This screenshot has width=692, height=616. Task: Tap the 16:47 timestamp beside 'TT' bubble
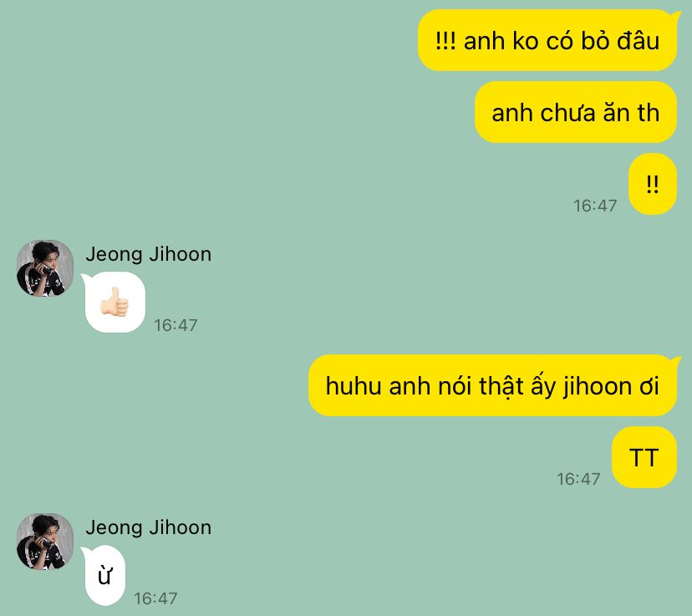point(578,479)
